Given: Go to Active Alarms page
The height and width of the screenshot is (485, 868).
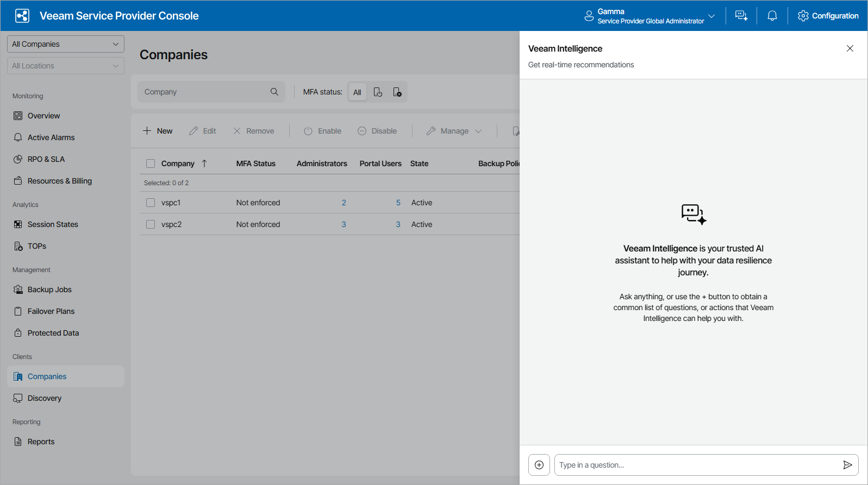Looking at the screenshot, I should pyautogui.click(x=51, y=137).
